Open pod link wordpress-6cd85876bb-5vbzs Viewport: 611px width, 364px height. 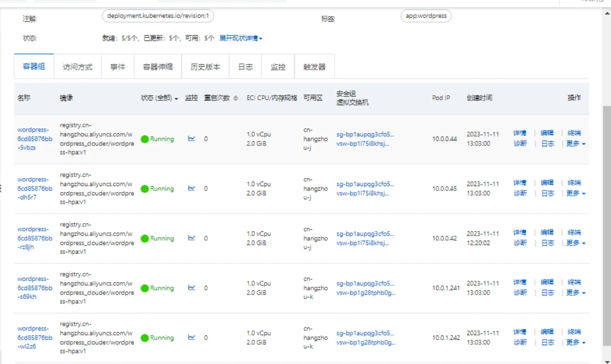(35, 138)
